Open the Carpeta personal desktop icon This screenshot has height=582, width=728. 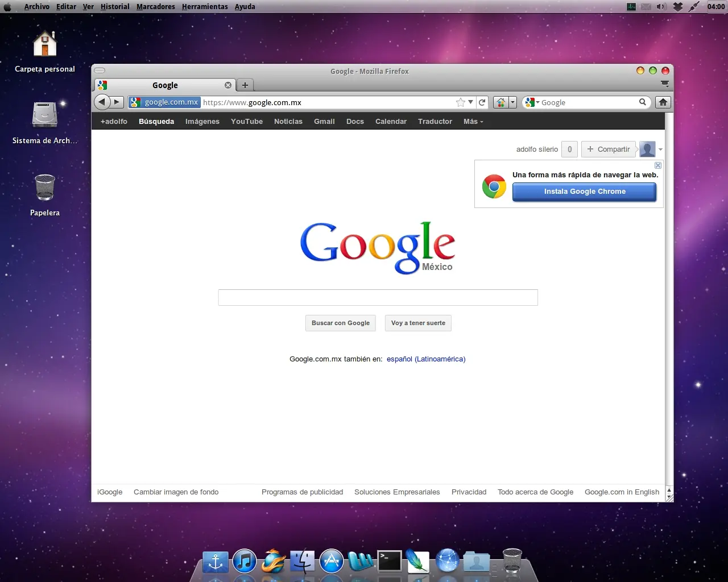point(45,44)
